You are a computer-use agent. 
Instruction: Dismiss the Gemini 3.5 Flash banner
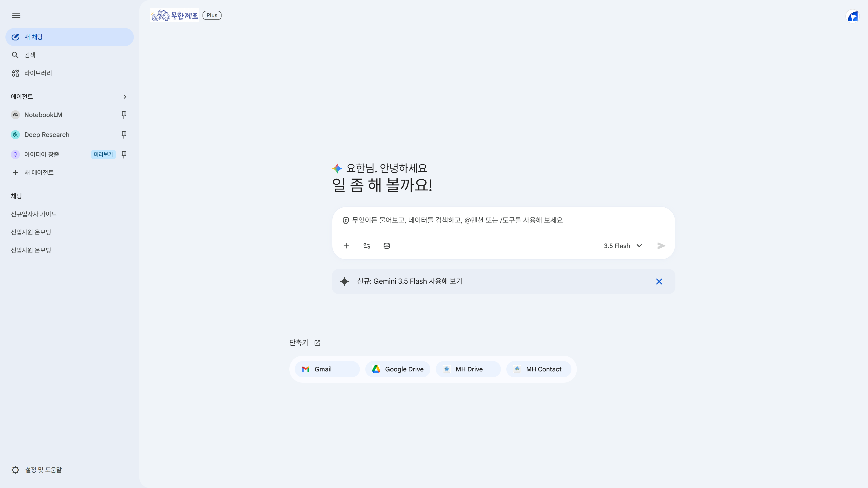point(659,282)
